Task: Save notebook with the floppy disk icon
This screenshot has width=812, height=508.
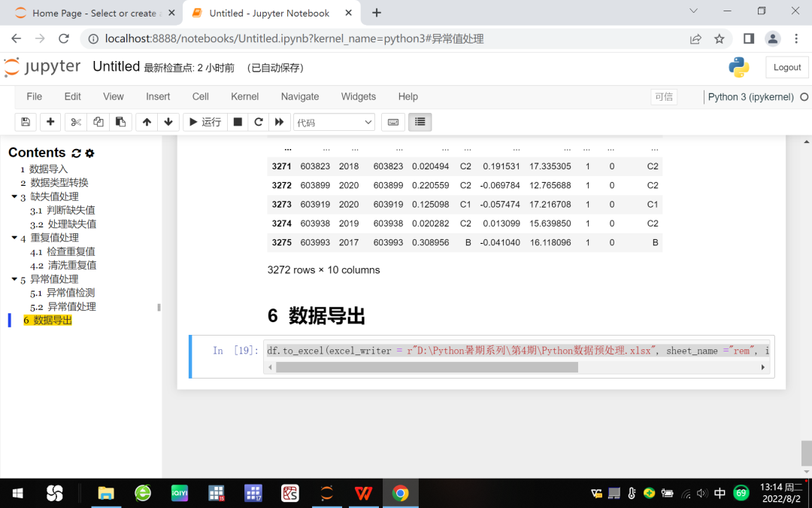Action: click(x=26, y=122)
